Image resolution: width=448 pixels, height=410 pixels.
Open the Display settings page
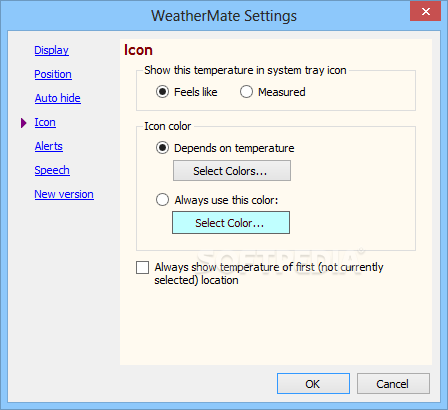pos(51,50)
